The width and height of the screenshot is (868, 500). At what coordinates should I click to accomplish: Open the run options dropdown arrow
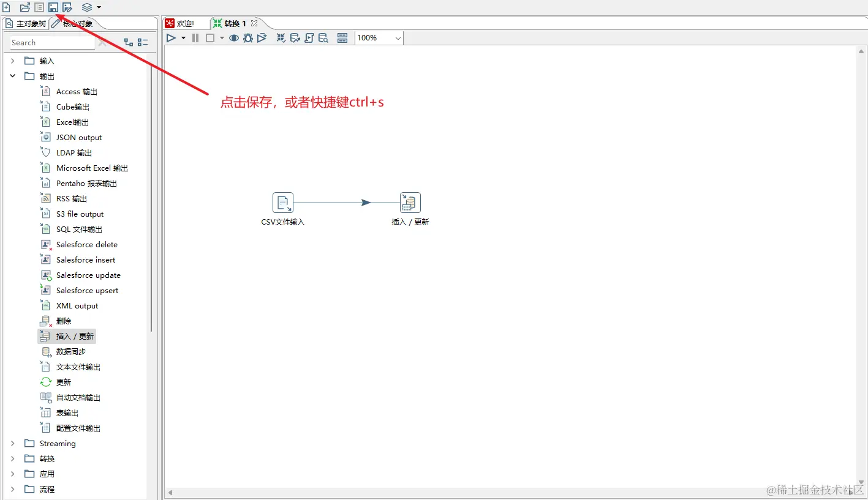pyautogui.click(x=183, y=38)
